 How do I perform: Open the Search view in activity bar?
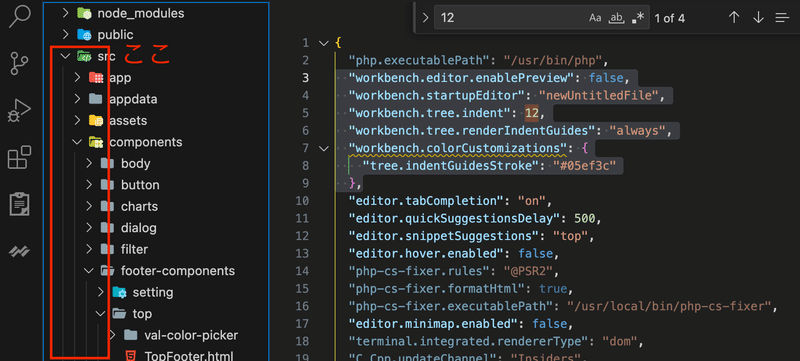click(x=20, y=16)
